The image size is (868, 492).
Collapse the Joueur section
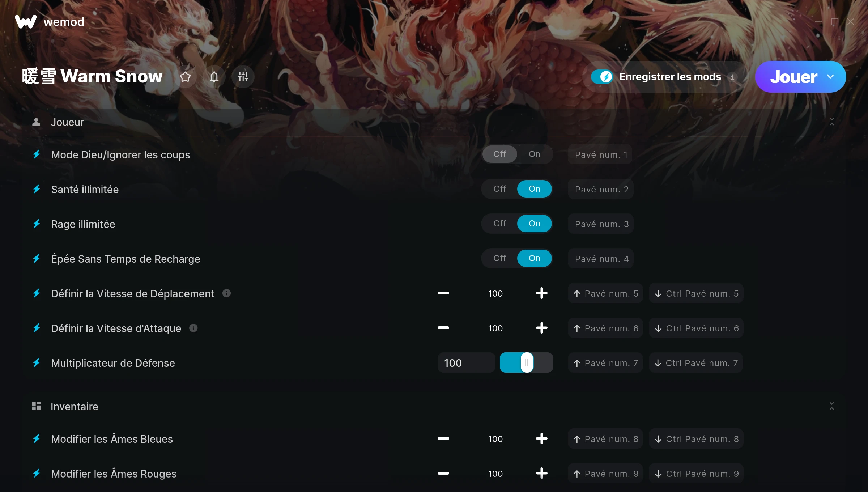(x=832, y=122)
